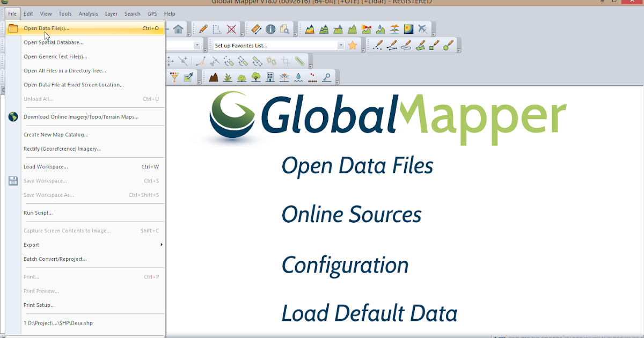The width and height of the screenshot is (644, 338).
Task: Open the View menu
Action: [46, 14]
